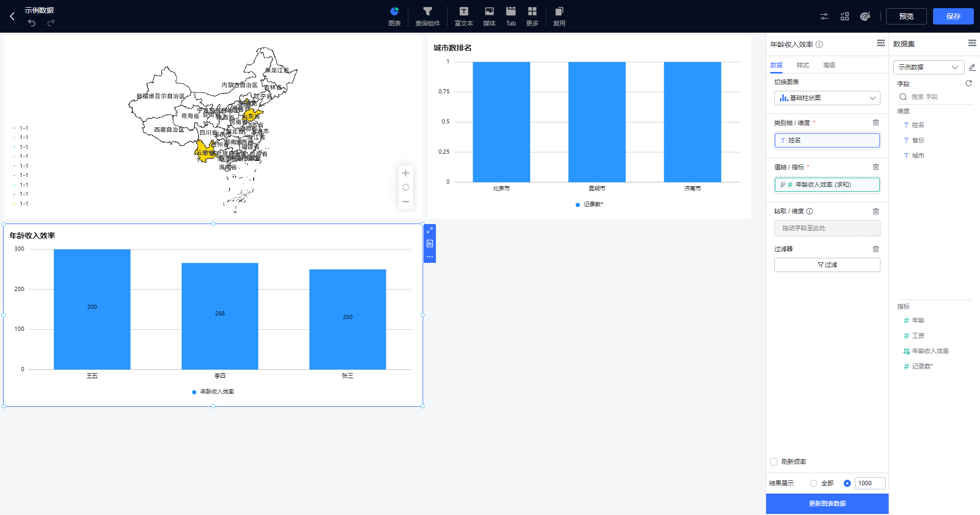
Task: Click the 更新图表数据 button
Action: point(827,504)
